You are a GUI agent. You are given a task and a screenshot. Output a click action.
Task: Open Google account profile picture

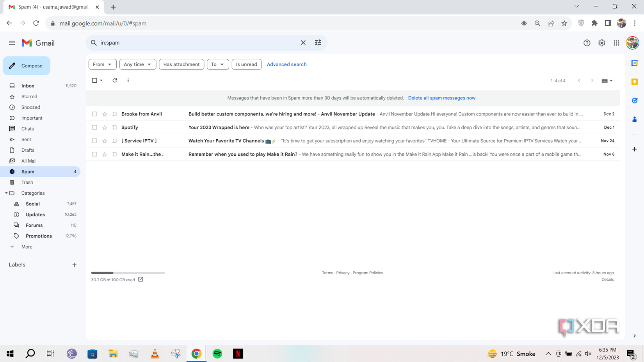pos(632,43)
